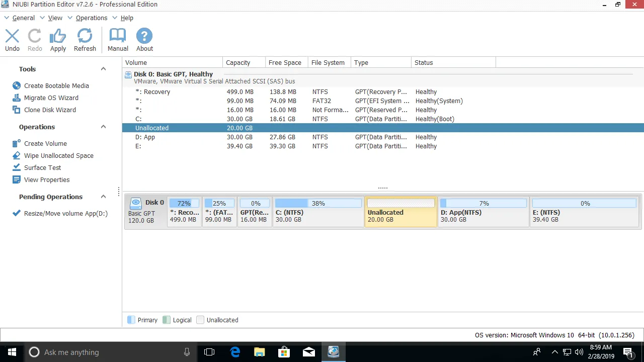Image resolution: width=644 pixels, height=362 pixels.
Task: Click Create Volume in Operations
Action: (x=45, y=144)
